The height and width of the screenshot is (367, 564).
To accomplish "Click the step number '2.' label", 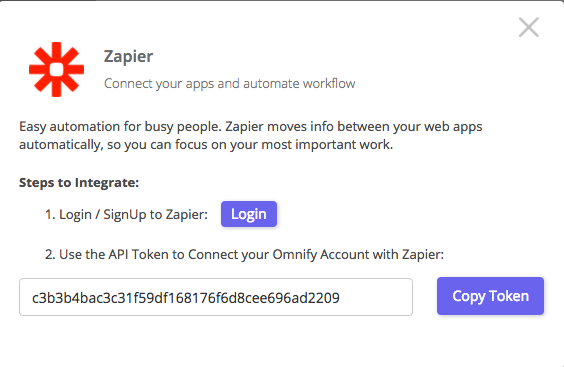I will [x=50, y=254].
